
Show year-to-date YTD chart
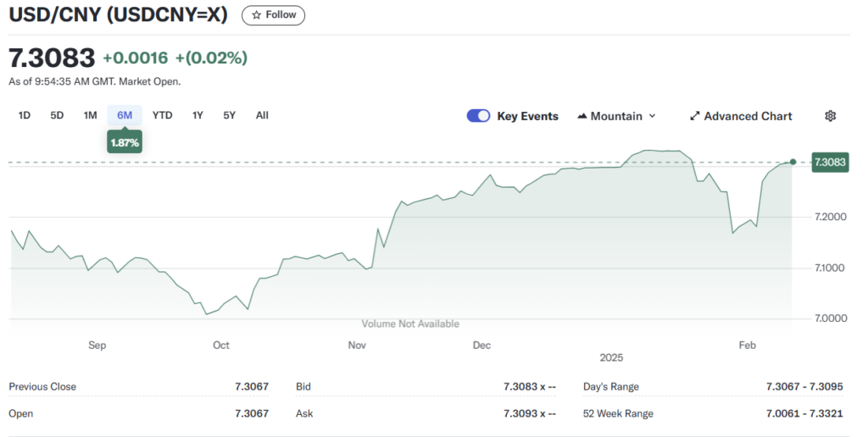point(162,115)
